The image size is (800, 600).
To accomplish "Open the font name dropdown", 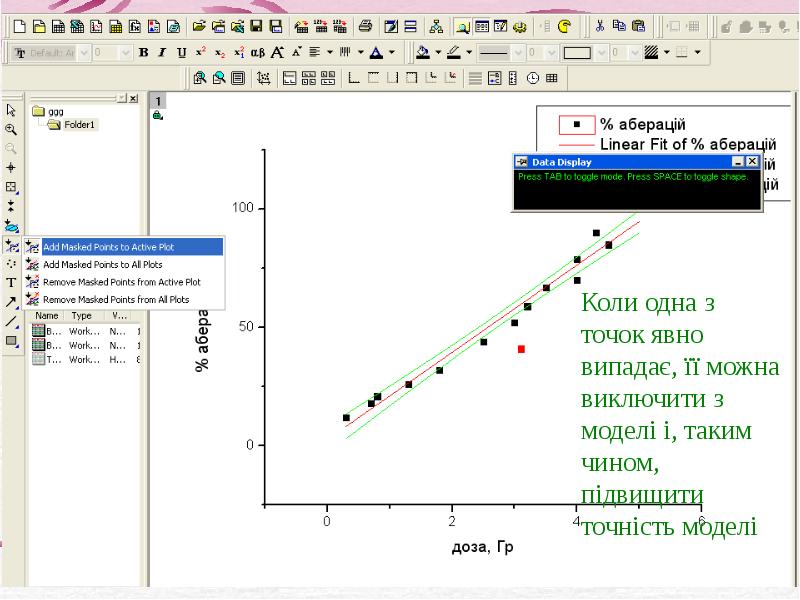I will pyautogui.click(x=83, y=52).
